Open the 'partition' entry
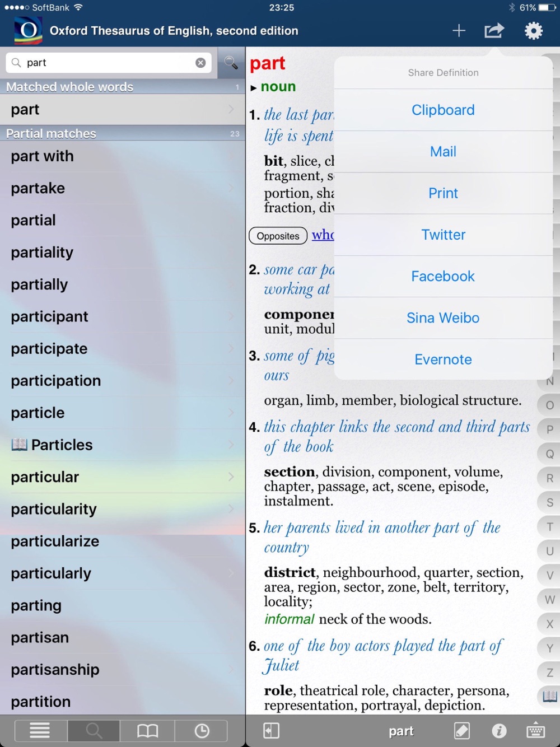The height and width of the screenshot is (747, 560). pos(122,702)
